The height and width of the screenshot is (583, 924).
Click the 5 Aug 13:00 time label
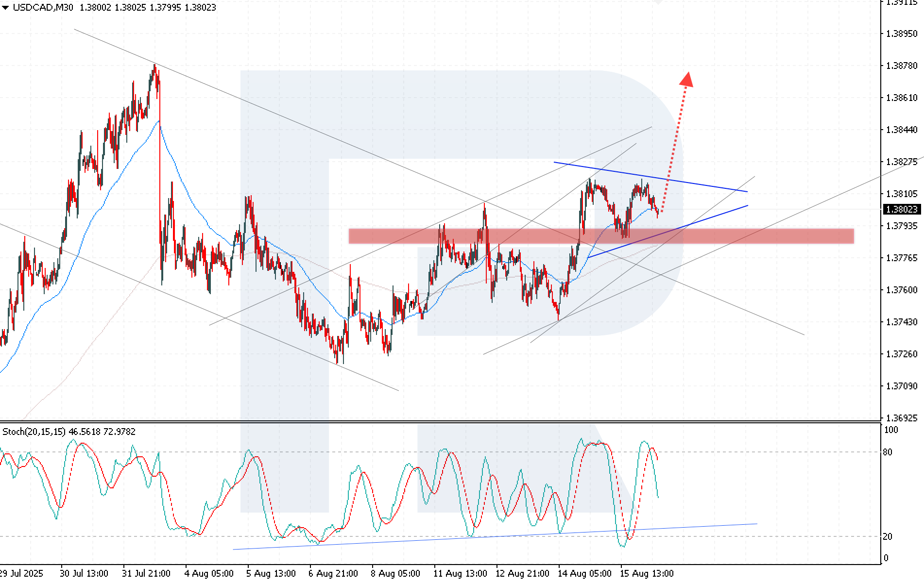pos(271,573)
